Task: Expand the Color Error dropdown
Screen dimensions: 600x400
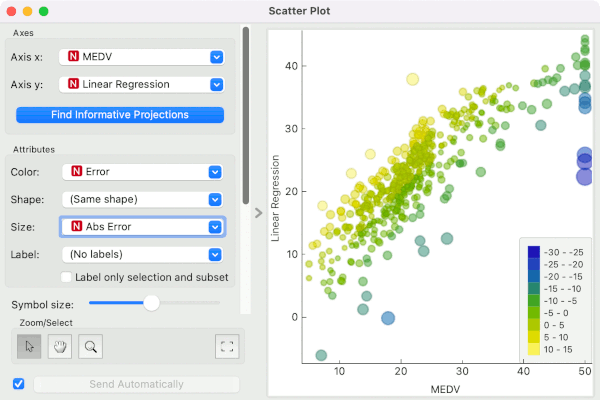Action: click(142, 172)
